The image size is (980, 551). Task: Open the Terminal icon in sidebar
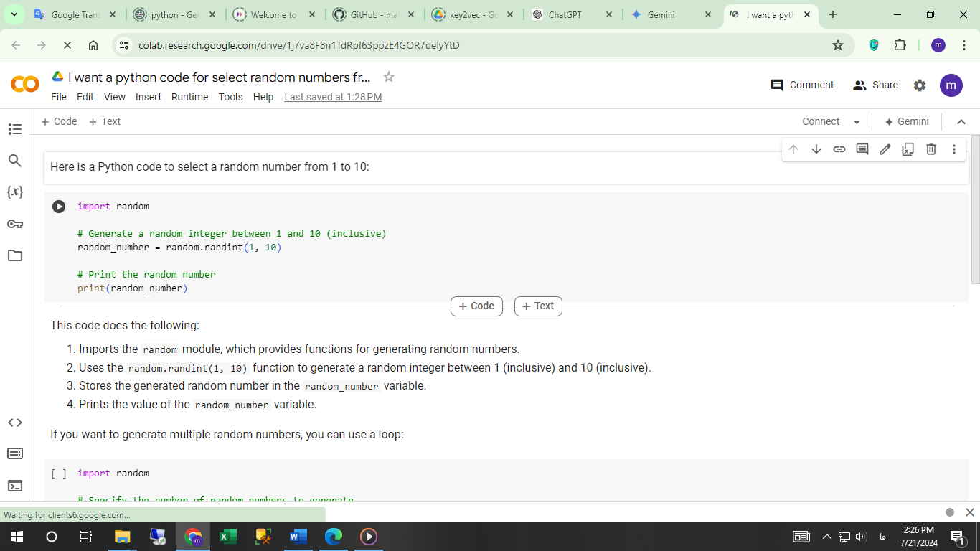[x=14, y=486]
